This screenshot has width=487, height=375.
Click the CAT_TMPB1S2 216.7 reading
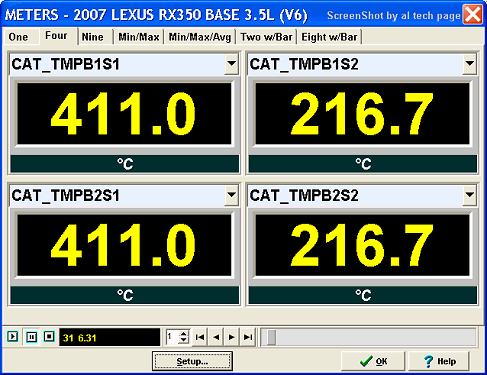point(362,113)
